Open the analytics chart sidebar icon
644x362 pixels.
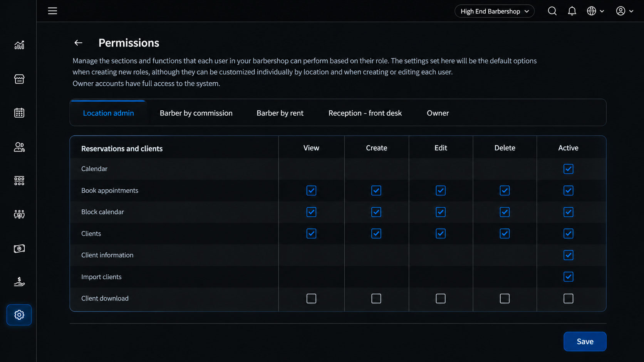click(x=19, y=45)
